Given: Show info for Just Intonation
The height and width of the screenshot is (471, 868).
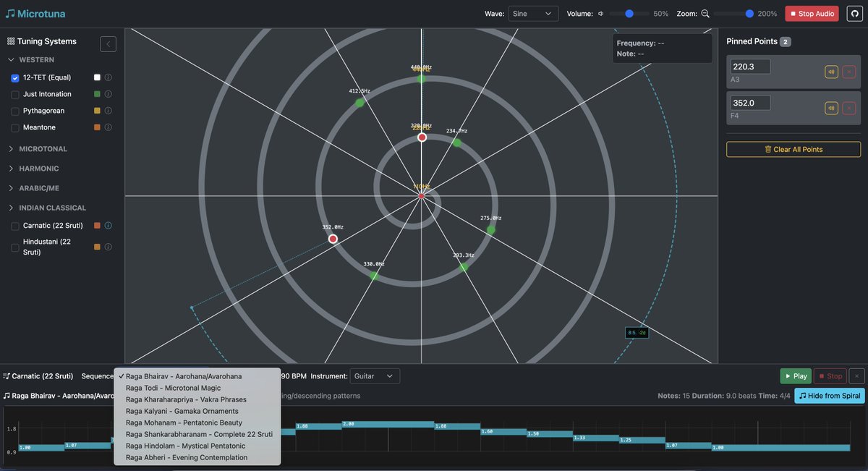Looking at the screenshot, I should click(109, 94).
